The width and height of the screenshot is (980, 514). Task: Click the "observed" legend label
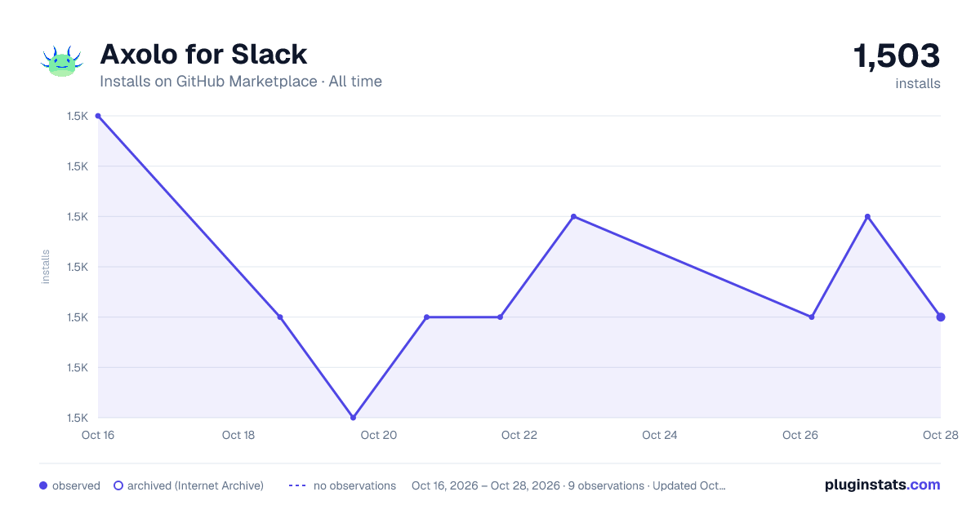(76, 485)
